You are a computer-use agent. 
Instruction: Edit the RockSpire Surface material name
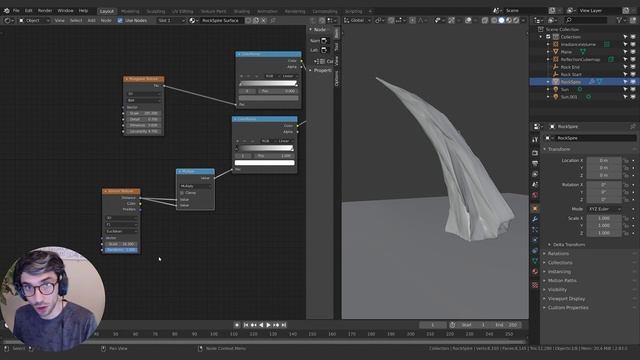tap(222, 20)
